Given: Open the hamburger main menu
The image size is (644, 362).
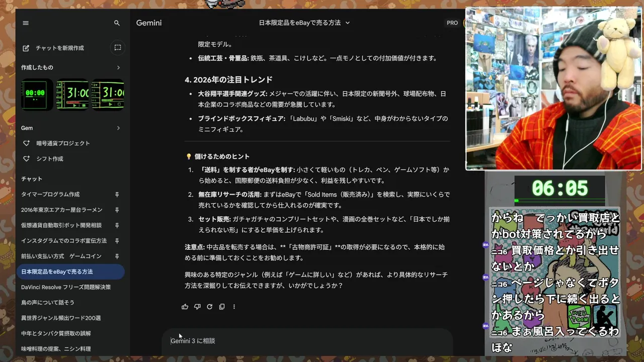Looking at the screenshot, I should tap(26, 23).
